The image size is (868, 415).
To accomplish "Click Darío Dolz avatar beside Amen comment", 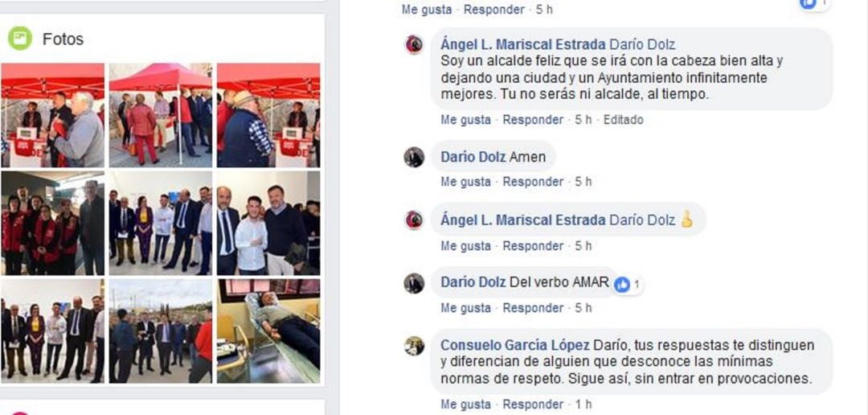I will click(414, 157).
